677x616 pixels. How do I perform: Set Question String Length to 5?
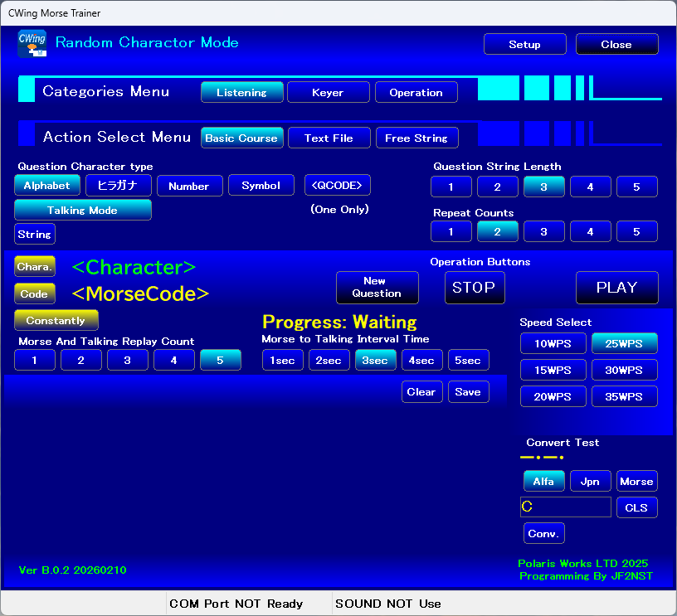tap(636, 187)
